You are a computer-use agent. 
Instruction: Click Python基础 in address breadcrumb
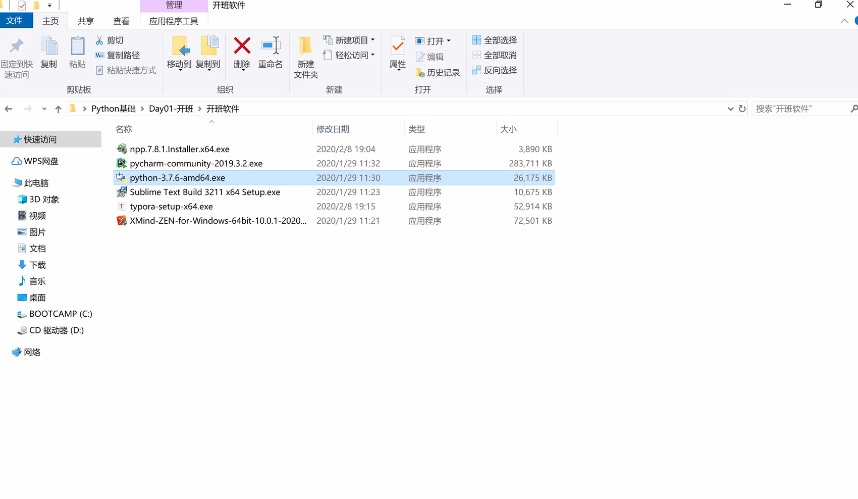click(113, 109)
